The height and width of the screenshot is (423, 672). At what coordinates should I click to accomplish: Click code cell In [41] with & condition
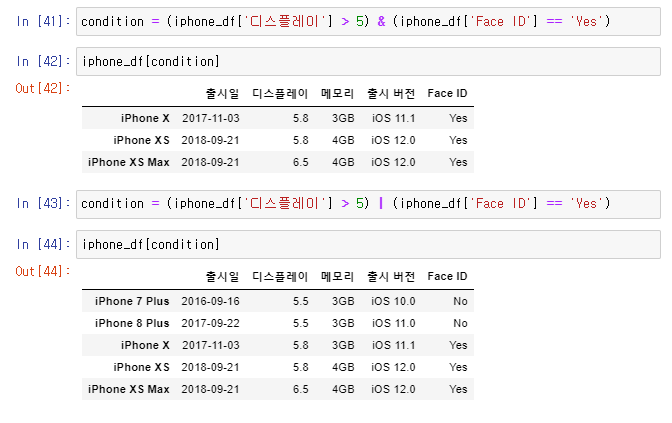(x=368, y=21)
